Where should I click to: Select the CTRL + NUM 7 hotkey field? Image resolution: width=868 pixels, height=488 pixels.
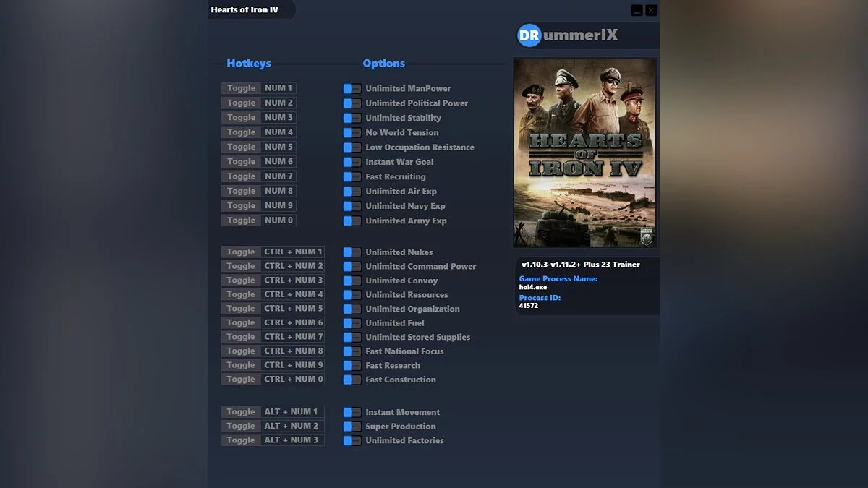click(x=293, y=336)
